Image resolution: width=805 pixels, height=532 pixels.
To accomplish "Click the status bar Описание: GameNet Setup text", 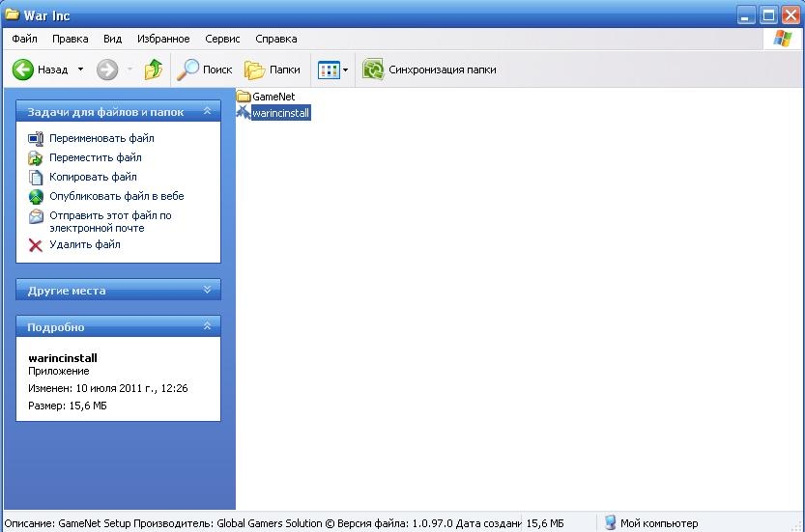I will pyautogui.click(x=262, y=523).
